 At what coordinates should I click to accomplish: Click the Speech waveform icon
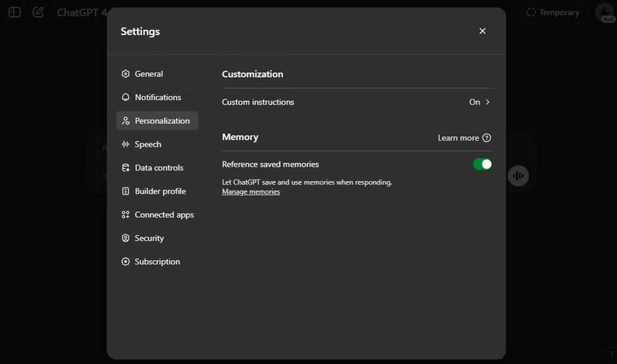pyautogui.click(x=126, y=144)
